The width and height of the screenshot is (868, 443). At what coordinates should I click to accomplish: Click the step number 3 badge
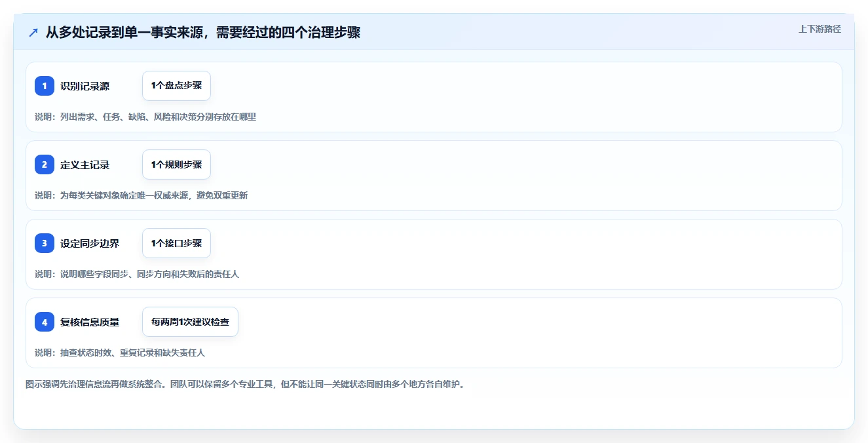(x=45, y=243)
